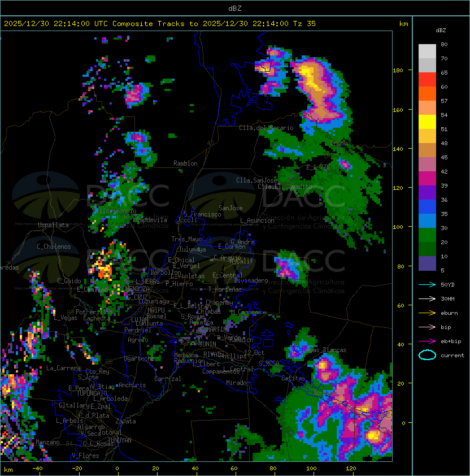Click the 'Anchoris' place label
The width and height of the screenshot is (470, 476).
point(132,385)
